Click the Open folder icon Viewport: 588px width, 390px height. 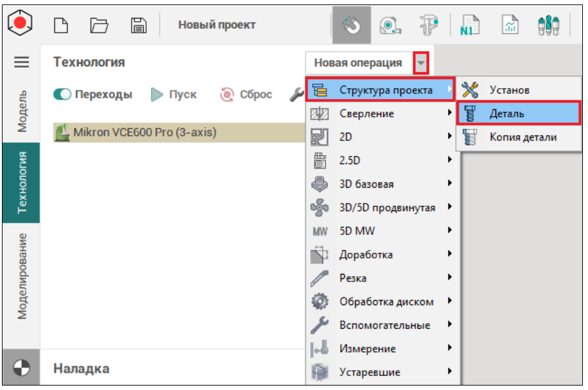coord(98,25)
